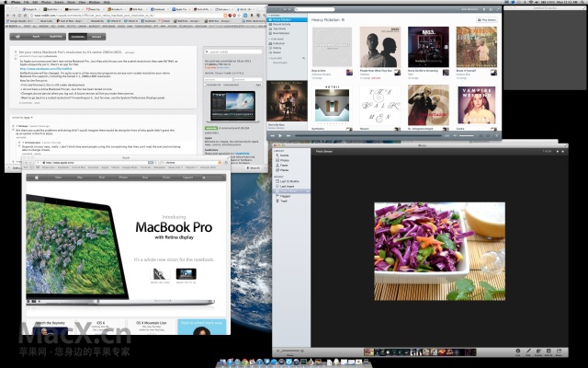Open The Walkmen album cover

[x=380, y=105]
